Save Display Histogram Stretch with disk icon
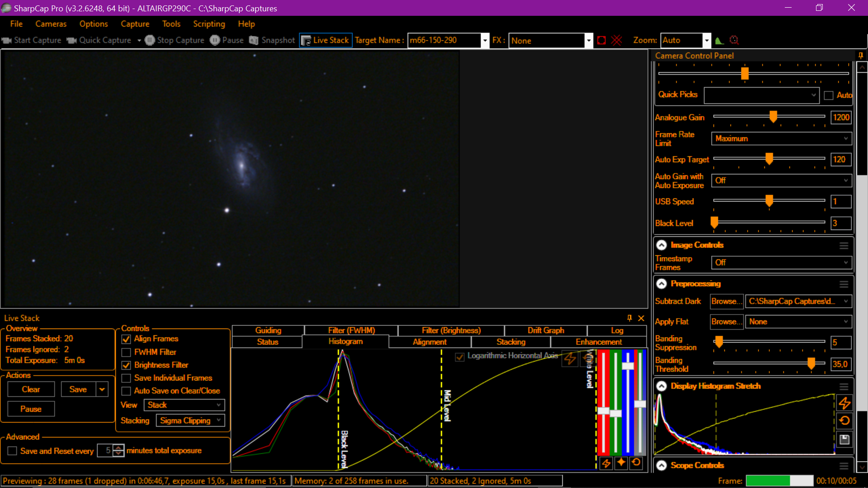Image resolution: width=868 pixels, height=488 pixels. [x=844, y=439]
